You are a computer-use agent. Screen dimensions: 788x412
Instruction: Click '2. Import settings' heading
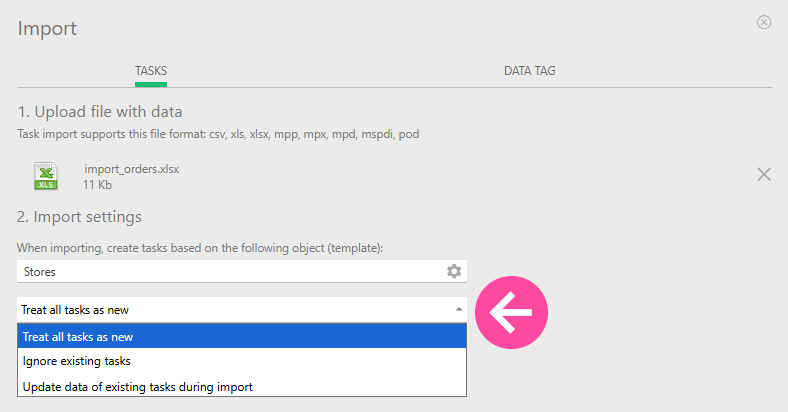[x=79, y=216]
